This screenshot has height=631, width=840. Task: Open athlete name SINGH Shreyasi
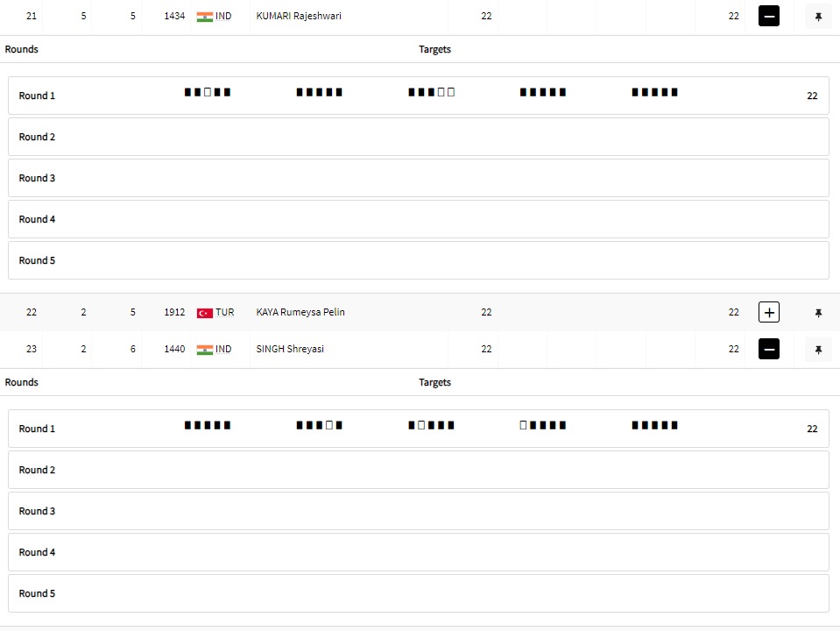[290, 349]
